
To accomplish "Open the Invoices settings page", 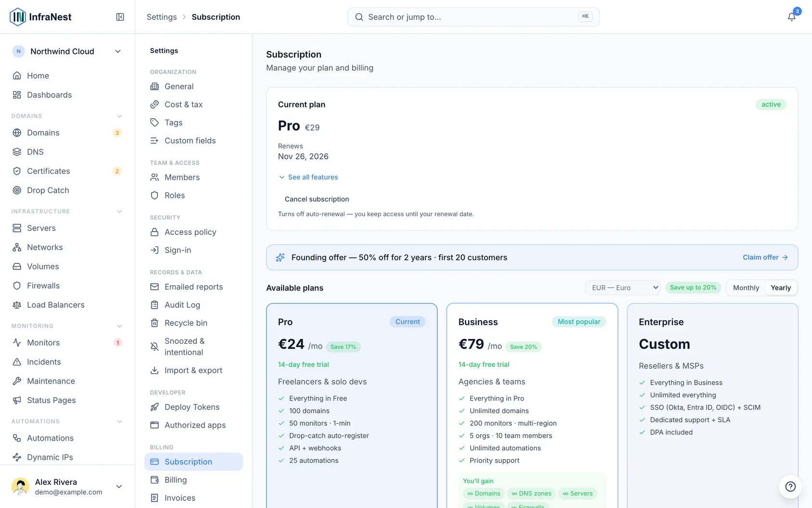I will tap(193, 498).
